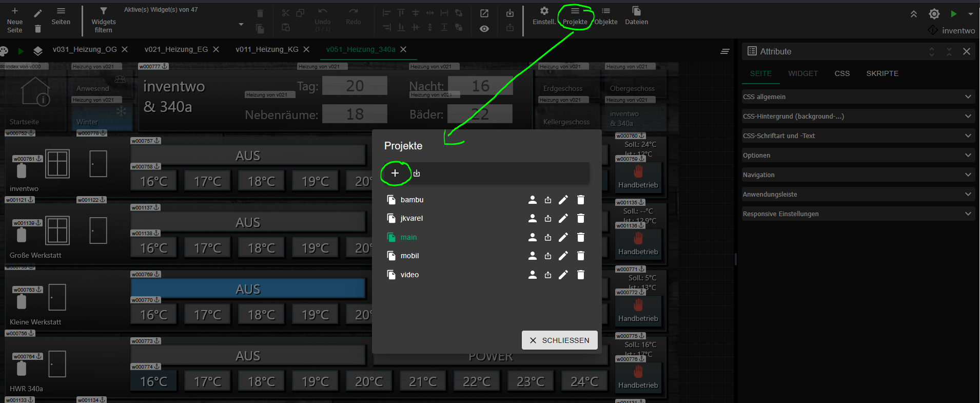
Task: Close the Projekte dialog with SCHLIESSEN
Action: tap(560, 340)
